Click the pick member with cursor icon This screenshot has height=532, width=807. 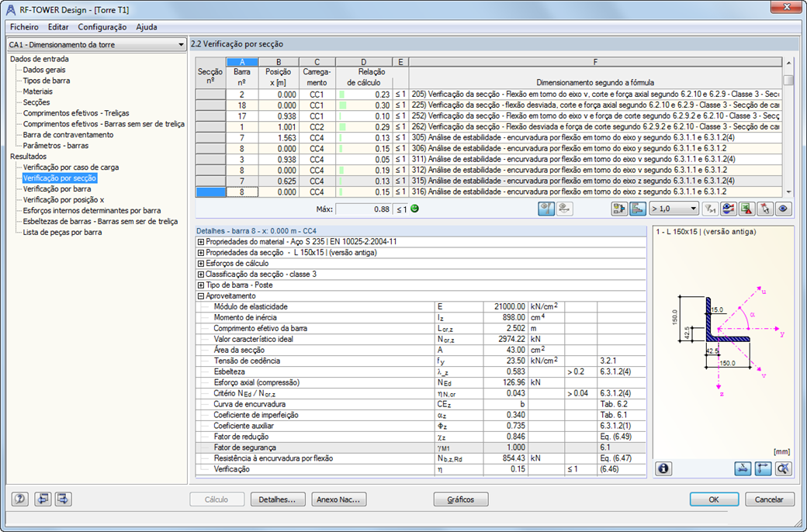click(x=765, y=209)
